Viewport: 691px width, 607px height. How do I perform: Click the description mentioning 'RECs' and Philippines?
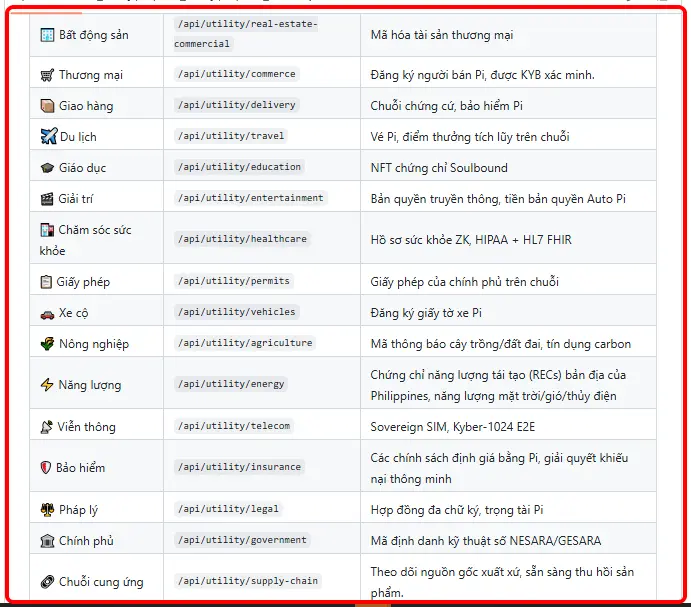pos(498,385)
